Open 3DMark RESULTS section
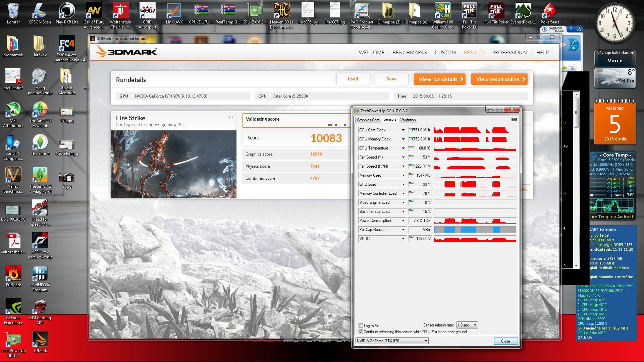Image resolution: width=644 pixels, height=362 pixels. 474,53
